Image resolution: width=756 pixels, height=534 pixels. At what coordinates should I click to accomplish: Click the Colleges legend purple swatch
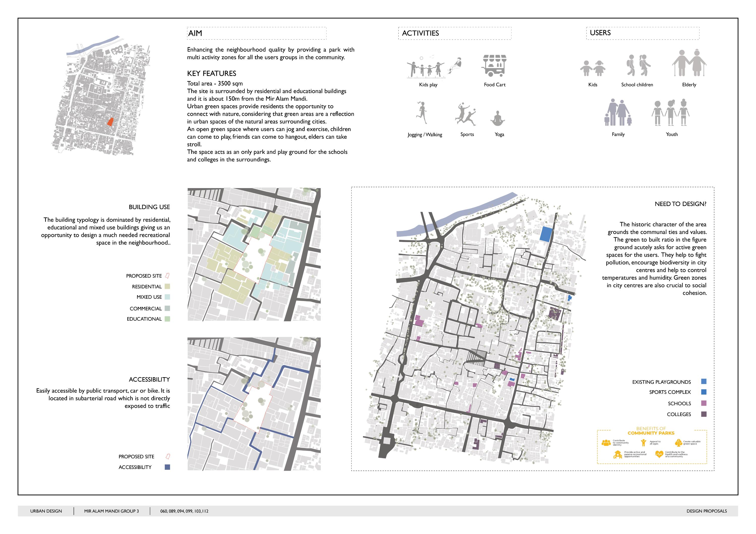point(704,414)
